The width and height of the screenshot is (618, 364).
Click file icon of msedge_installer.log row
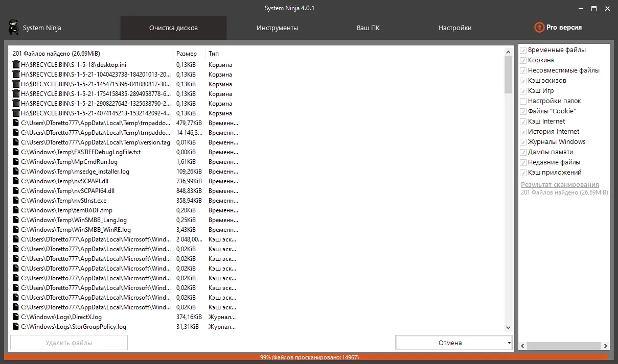pyautogui.click(x=16, y=172)
